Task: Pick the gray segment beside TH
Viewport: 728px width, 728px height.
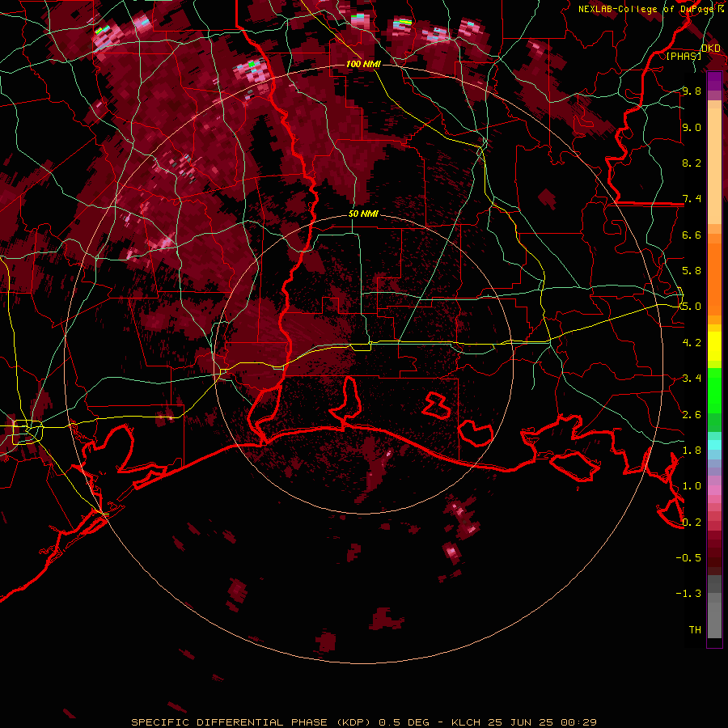Action: click(x=714, y=620)
